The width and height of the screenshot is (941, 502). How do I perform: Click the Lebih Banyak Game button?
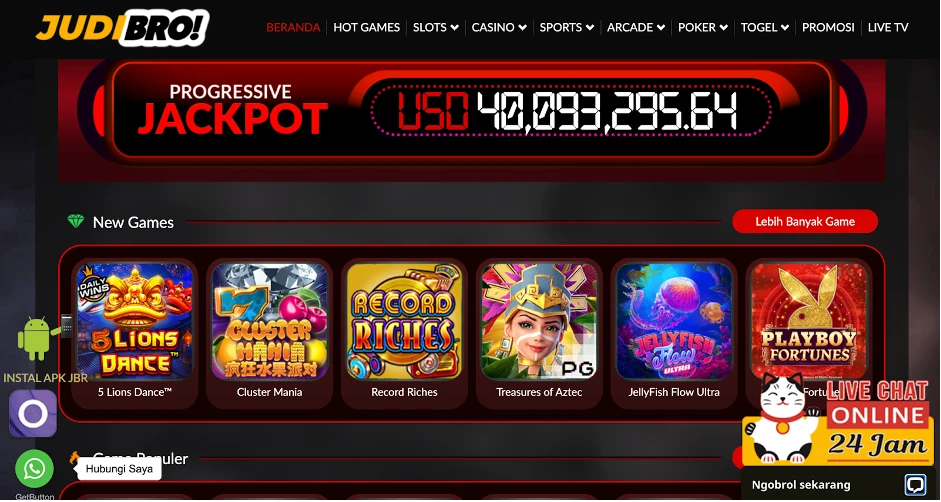point(805,222)
